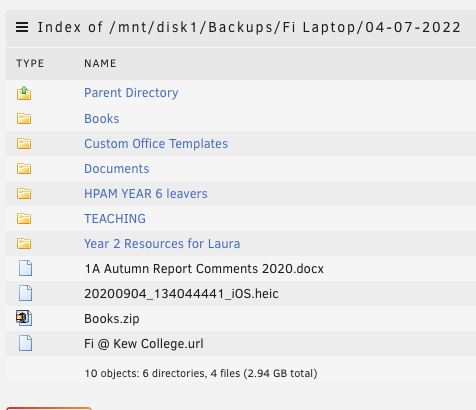Image resolution: width=476 pixels, height=410 pixels.
Task: Open HPAM YEAR 6 leavers link
Action: point(146,194)
